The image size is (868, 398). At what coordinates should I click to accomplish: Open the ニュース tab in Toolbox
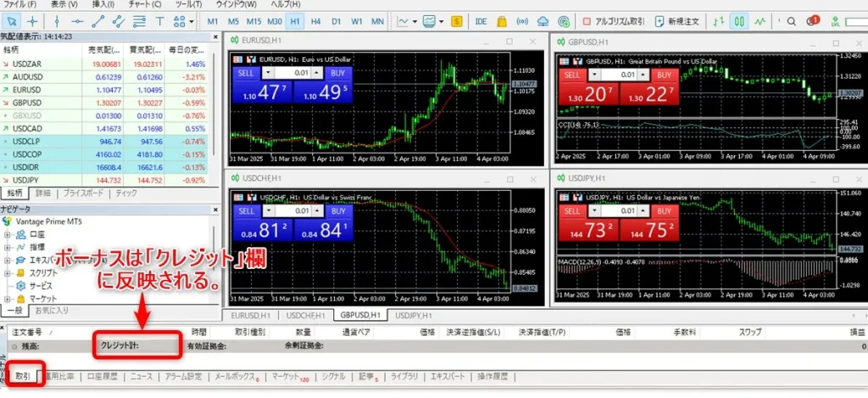tap(142, 377)
